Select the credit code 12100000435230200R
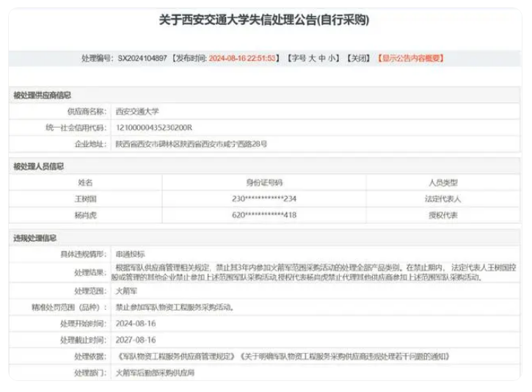This screenshot has width=532, height=392. 153,128
